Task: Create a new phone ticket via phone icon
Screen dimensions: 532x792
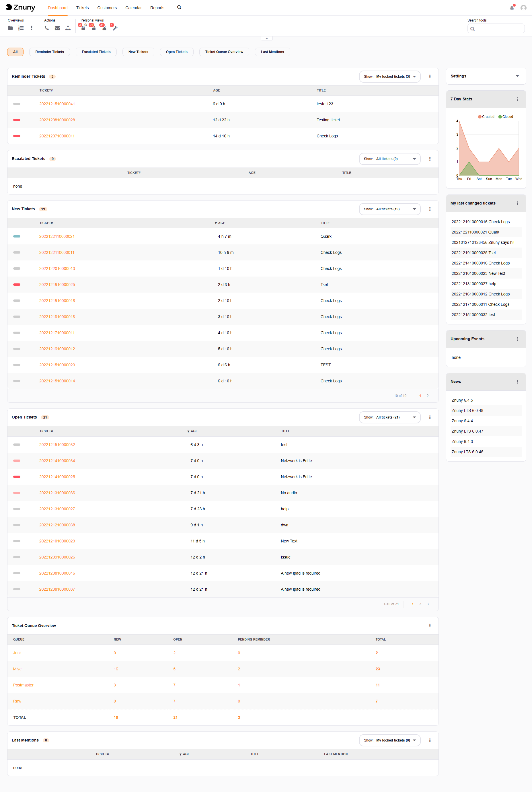Action: [x=47, y=28]
